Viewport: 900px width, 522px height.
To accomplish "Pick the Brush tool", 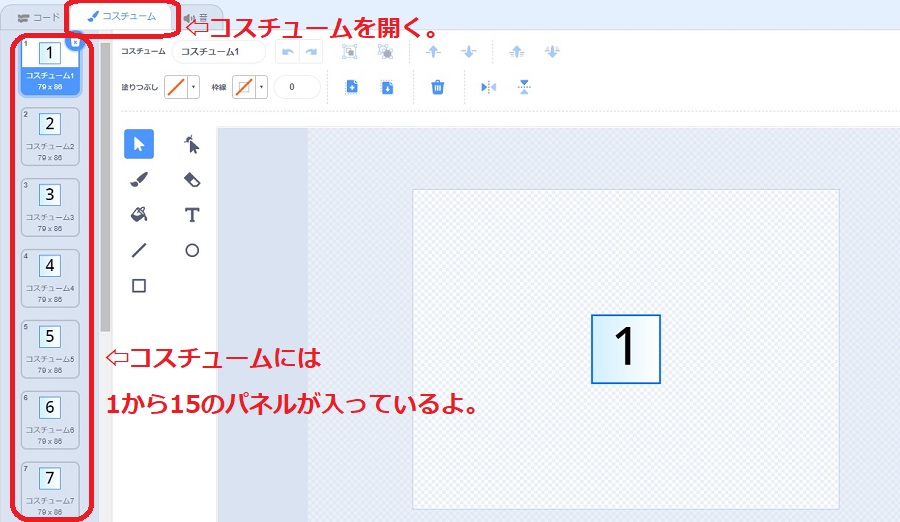I will pyautogui.click(x=139, y=180).
